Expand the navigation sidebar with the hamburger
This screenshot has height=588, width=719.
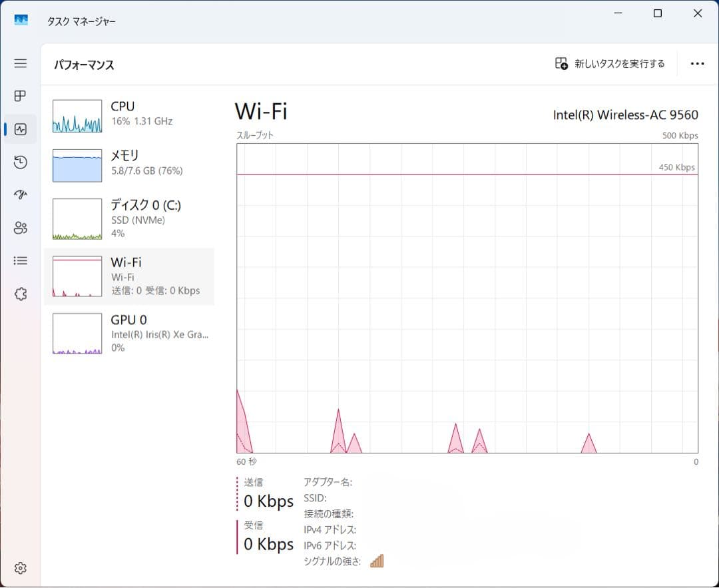point(20,63)
